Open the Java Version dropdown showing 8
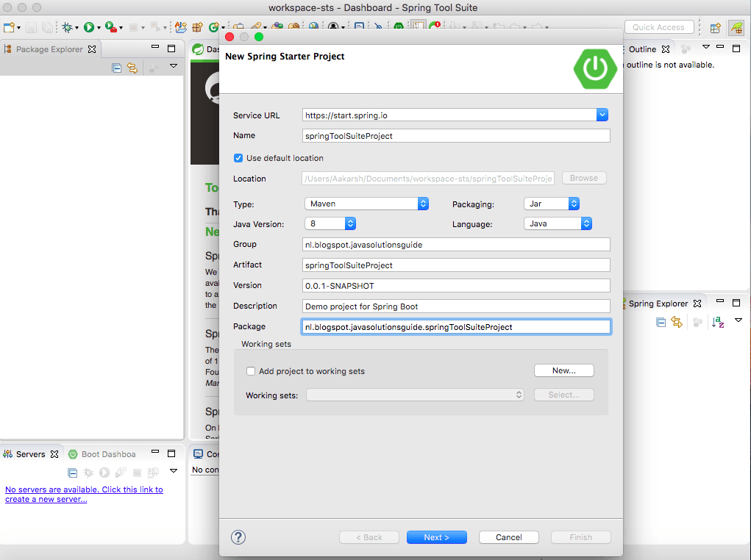The image size is (751, 560). [x=330, y=223]
